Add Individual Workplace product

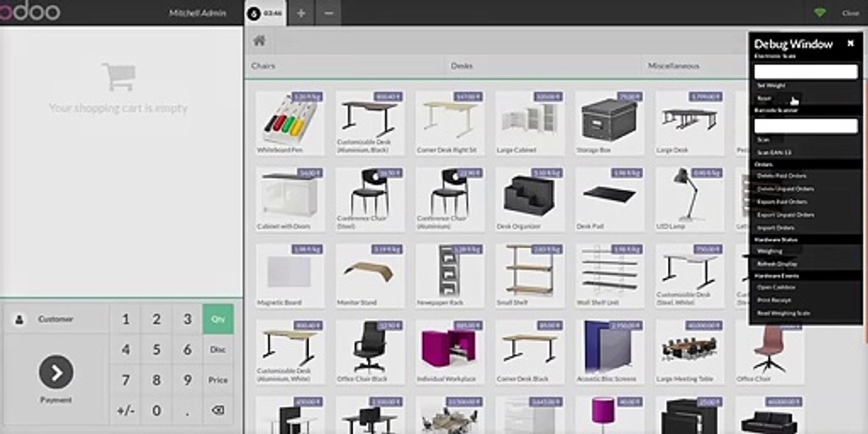point(450,352)
